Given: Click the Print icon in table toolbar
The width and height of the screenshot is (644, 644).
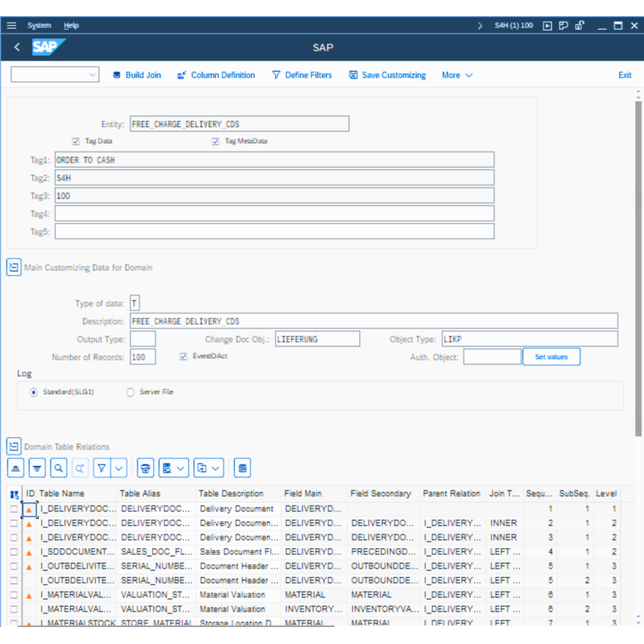Looking at the screenshot, I should click(x=146, y=468).
